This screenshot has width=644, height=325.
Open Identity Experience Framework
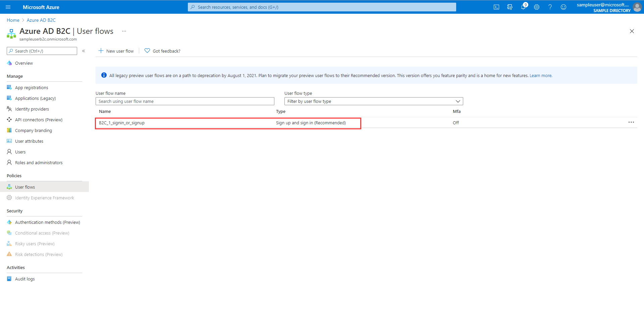[44, 198]
